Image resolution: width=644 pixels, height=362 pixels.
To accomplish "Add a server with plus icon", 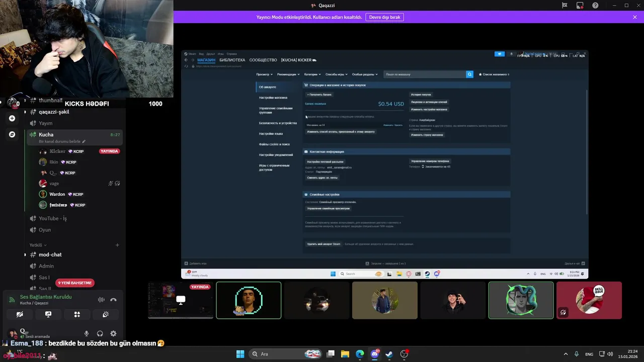I will (12, 119).
